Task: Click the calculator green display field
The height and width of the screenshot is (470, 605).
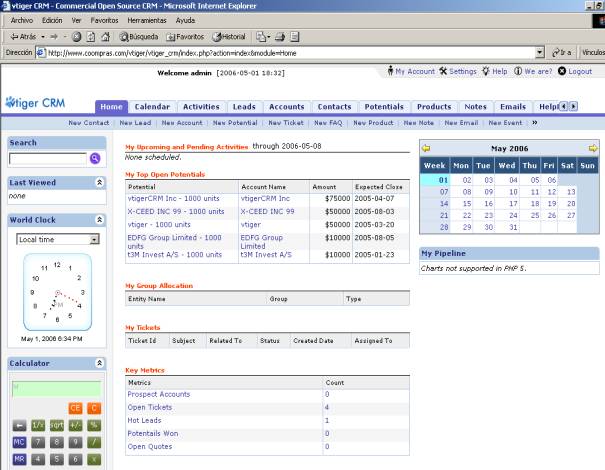Action: [57, 389]
